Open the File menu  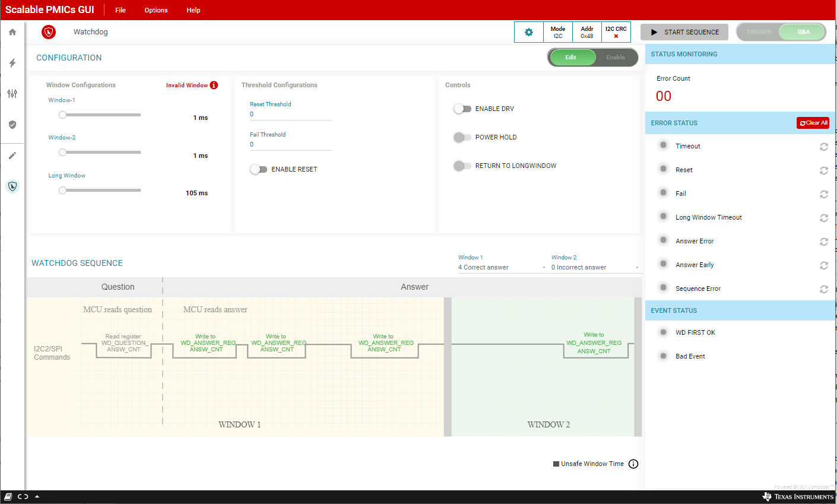click(x=121, y=10)
